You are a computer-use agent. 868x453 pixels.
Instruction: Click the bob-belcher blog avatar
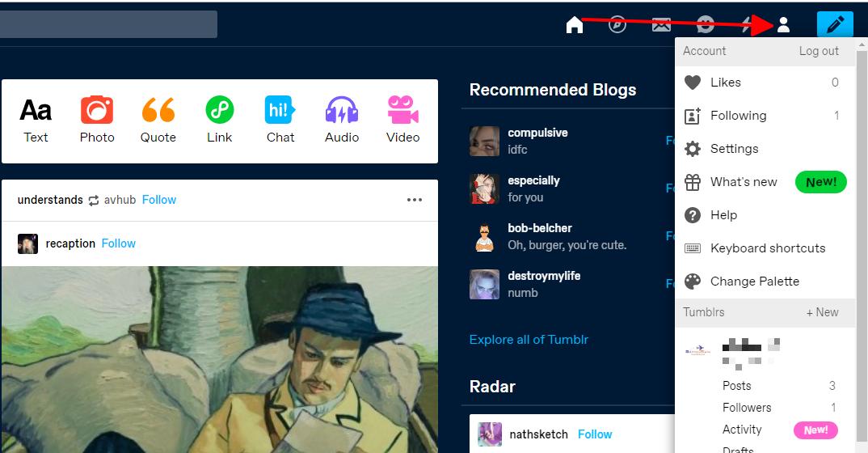click(x=484, y=236)
